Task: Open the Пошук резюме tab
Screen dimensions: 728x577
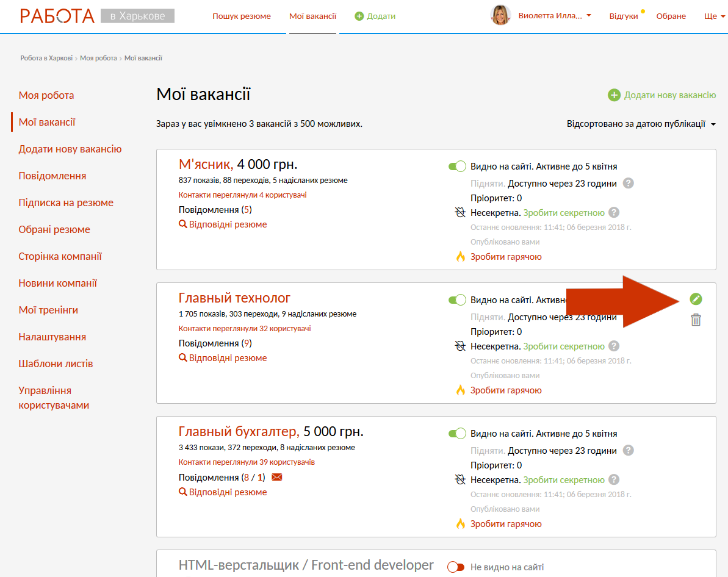Action: coord(242,16)
